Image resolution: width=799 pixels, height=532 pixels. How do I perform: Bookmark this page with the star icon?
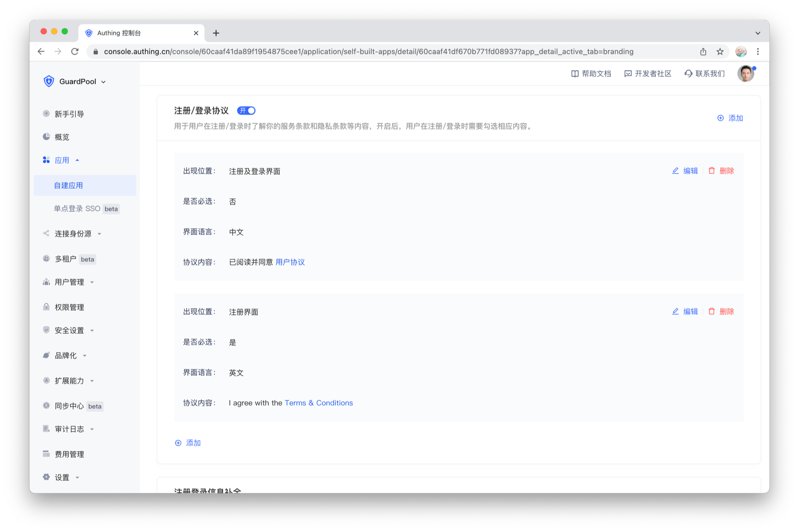click(x=720, y=52)
